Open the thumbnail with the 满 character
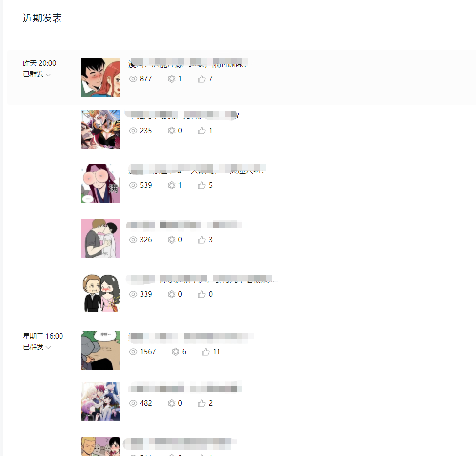Viewport: 476px width, 456px height. pos(101,184)
